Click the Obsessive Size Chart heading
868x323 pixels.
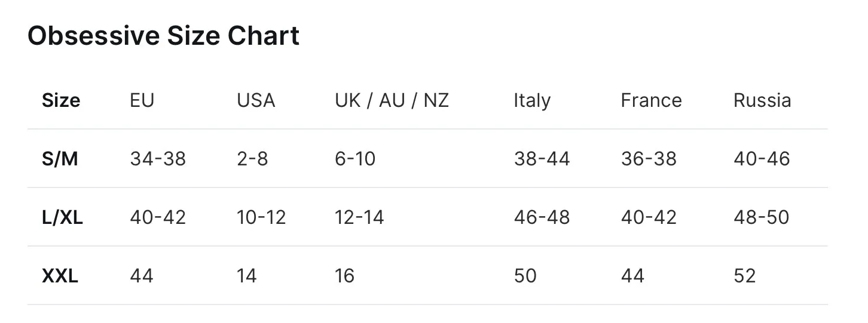[x=163, y=36]
